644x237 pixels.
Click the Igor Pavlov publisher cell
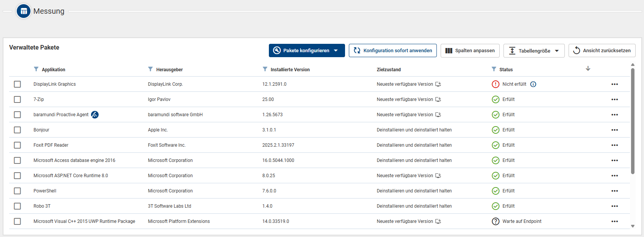click(x=159, y=99)
